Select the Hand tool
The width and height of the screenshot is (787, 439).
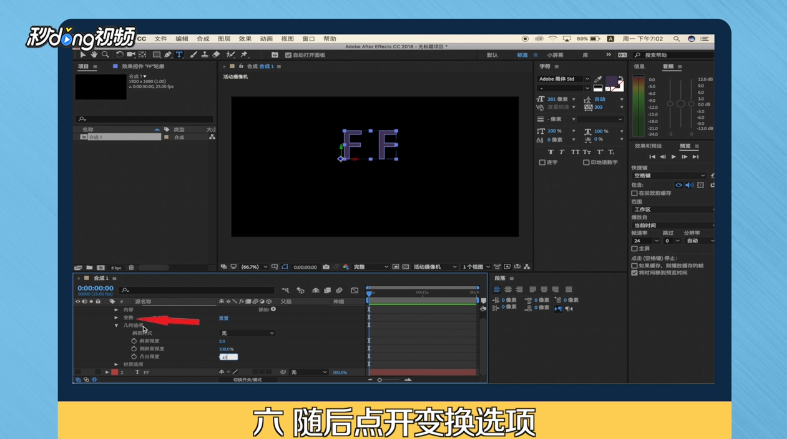(94, 54)
